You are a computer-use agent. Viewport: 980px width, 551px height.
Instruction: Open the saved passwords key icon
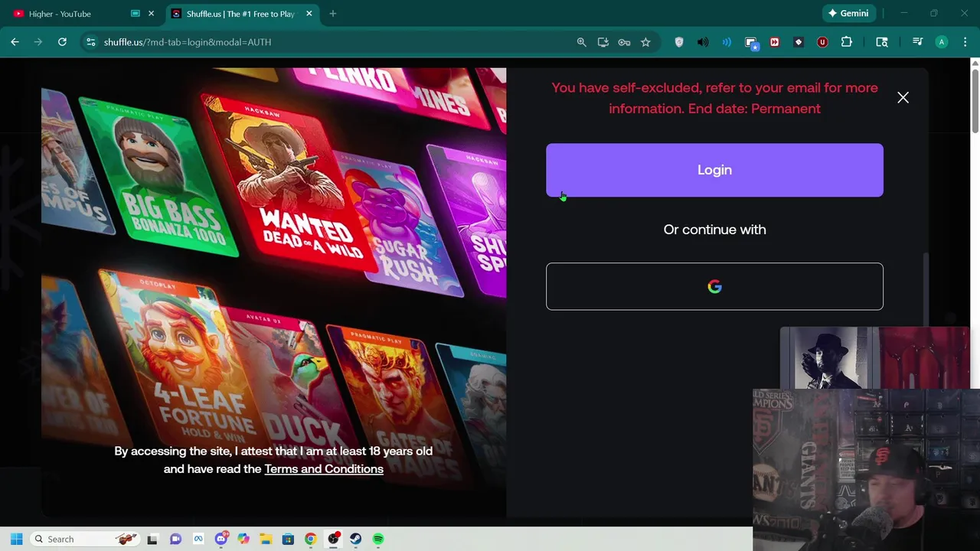624,42
